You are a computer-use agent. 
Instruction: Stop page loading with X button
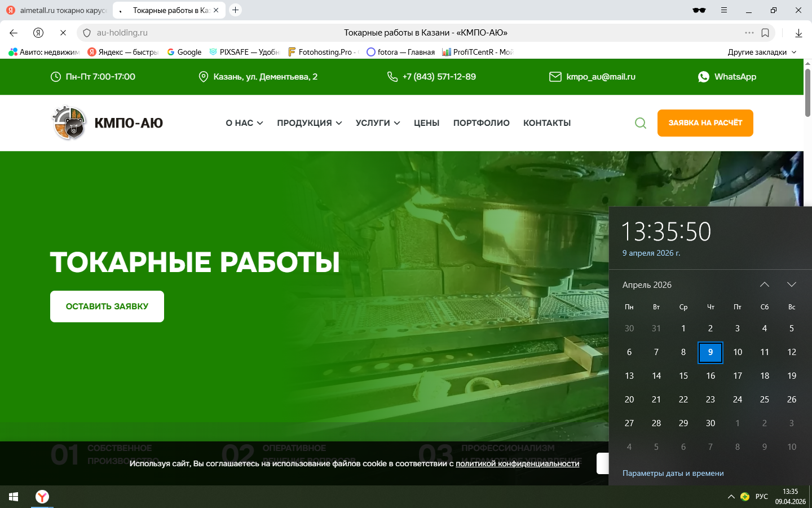63,33
